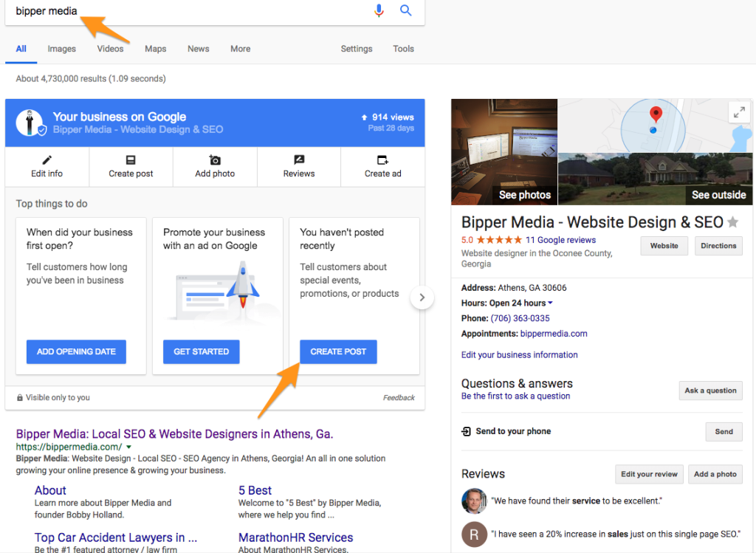
Task: Click the right chevron on the suggestions carousel
Action: coord(422,298)
